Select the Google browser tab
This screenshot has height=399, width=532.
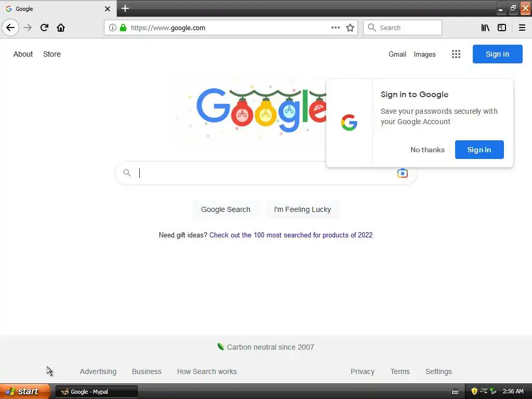(58, 9)
